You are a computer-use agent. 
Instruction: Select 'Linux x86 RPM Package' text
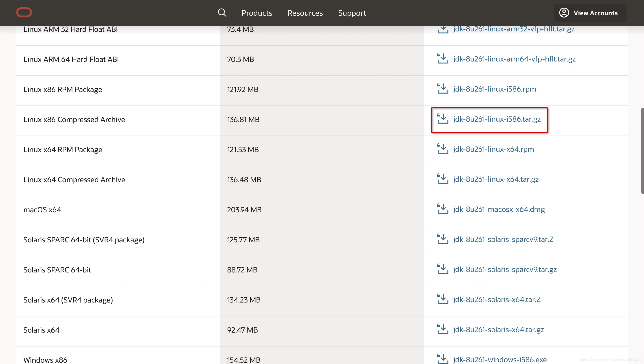click(x=63, y=90)
